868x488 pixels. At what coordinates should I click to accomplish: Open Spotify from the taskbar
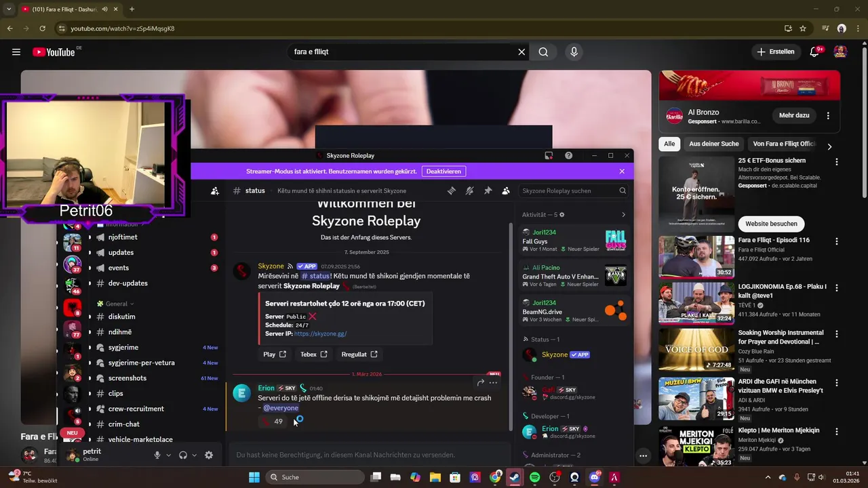[534, 477]
